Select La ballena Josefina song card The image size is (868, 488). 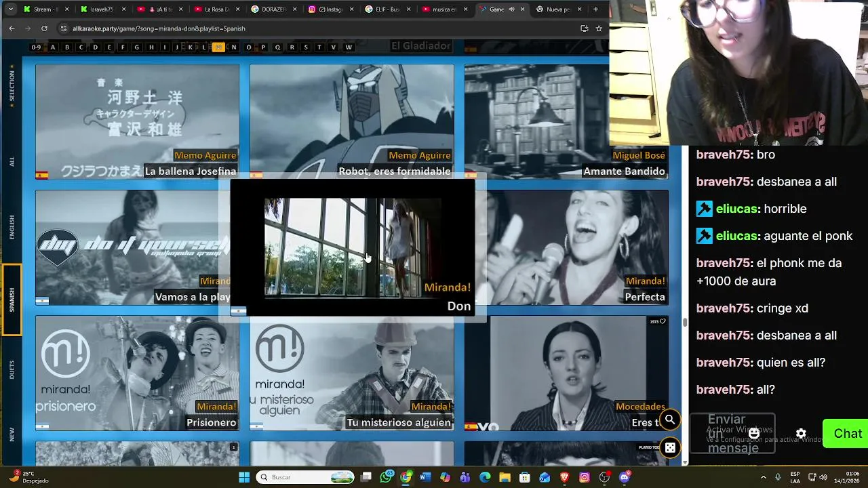137,121
